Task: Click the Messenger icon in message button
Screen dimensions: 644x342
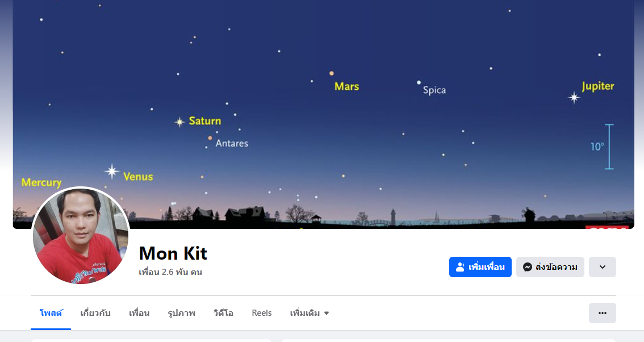Action: 528,267
